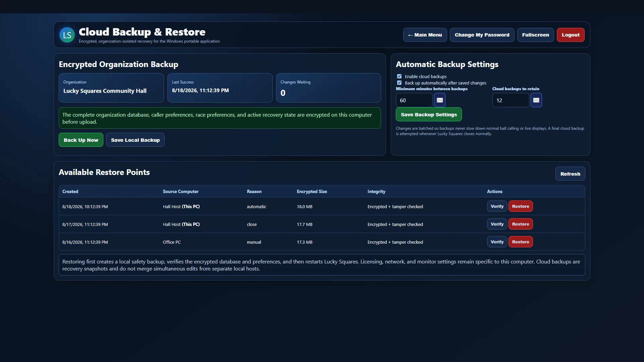This screenshot has height=362, width=644.
Task: Open keyboard icon beside minimum minutes field
Action: tap(440, 100)
